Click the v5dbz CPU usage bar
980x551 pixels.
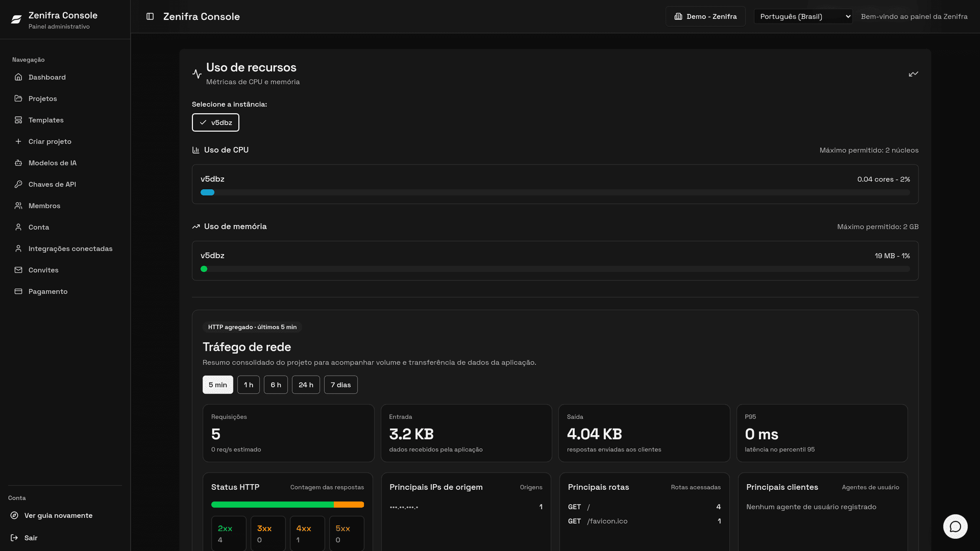(x=555, y=192)
